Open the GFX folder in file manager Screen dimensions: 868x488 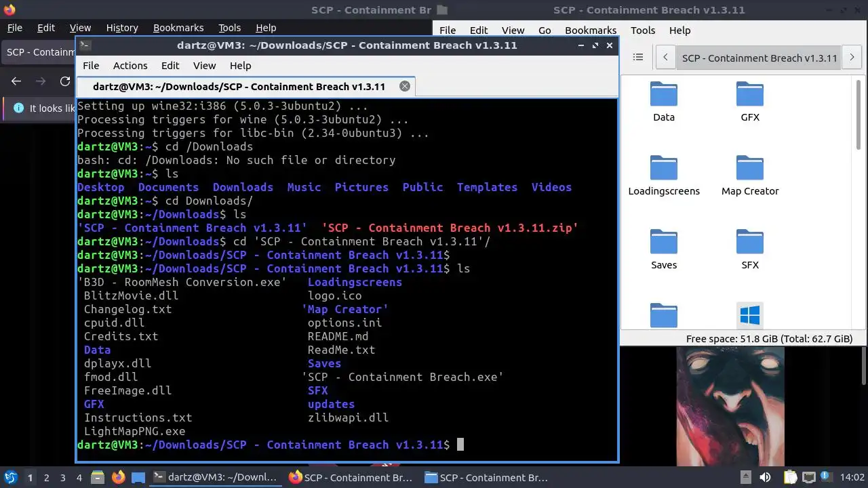coord(749,94)
